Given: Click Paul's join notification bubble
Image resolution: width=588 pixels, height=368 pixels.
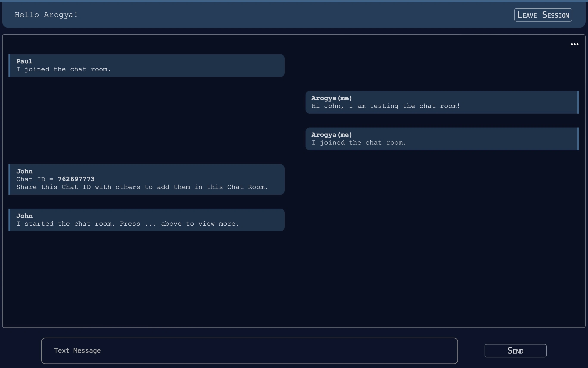Looking at the screenshot, I should [x=146, y=65].
